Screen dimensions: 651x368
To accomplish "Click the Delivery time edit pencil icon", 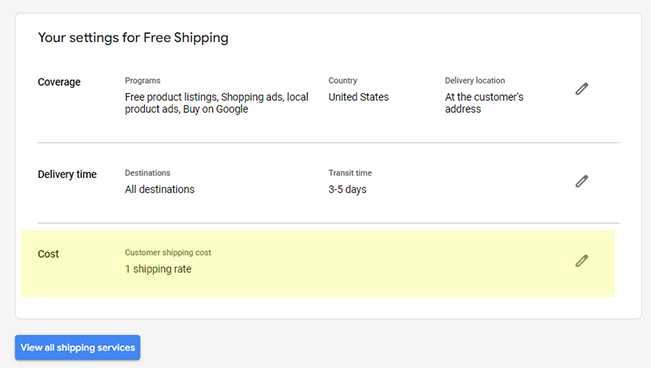I will 582,181.
